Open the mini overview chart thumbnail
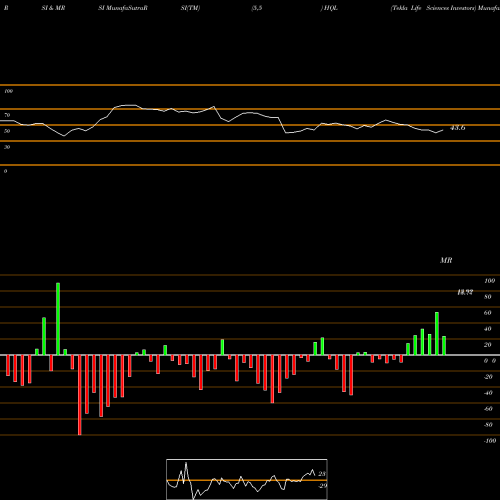The image size is (500, 500). [247, 479]
